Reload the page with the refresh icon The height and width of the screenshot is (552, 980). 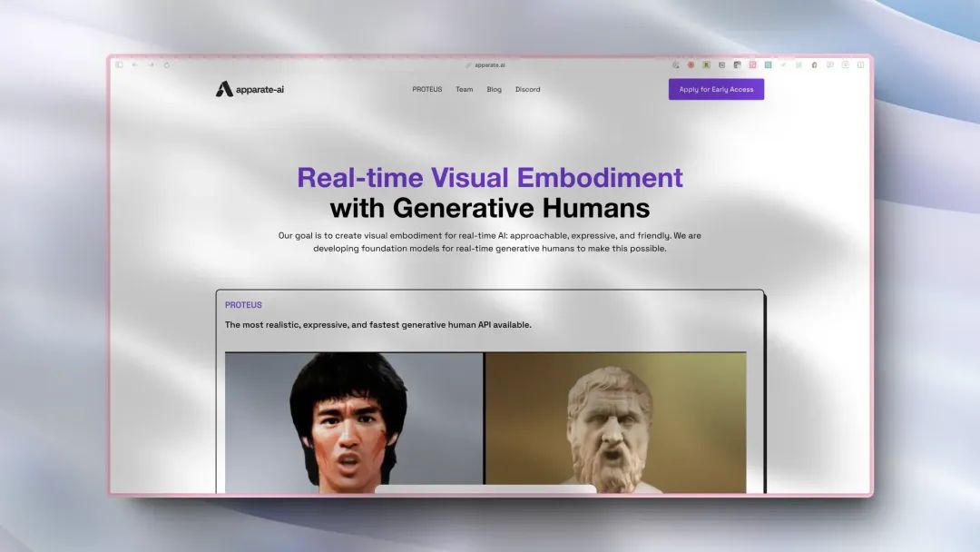(166, 65)
